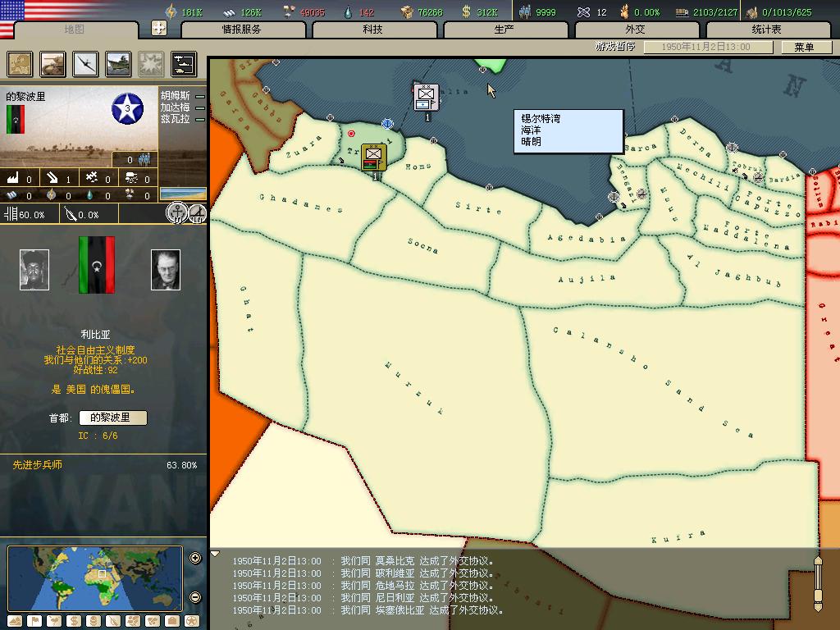
Task: Zoom in minimap with plus button
Action: [195, 558]
